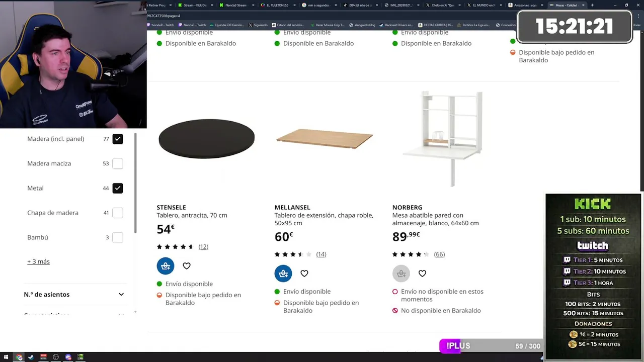The image size is (644, 362).
Task: Add STENSELE tablero to shopping cart
Action: tap(166, 266)
